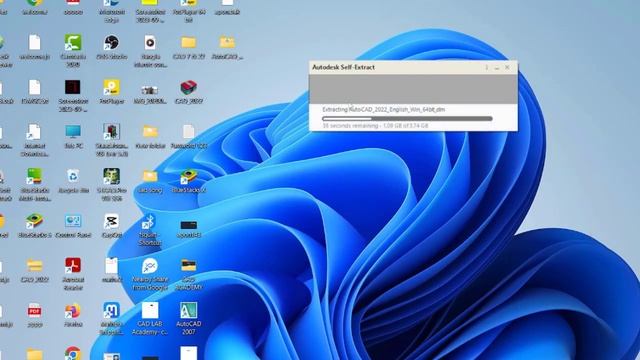Viewport: 640px width, 360px height.
Task: Minimize the Autodesk Self-Extract window
Action: [497, 67]
